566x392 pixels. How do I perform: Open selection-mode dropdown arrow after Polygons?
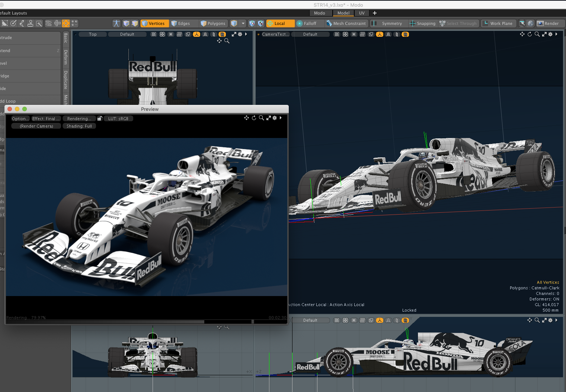(243, 23)
